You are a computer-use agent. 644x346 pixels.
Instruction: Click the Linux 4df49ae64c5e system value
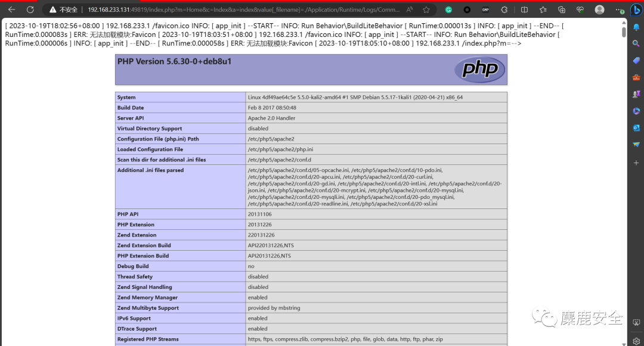[355, 97]
